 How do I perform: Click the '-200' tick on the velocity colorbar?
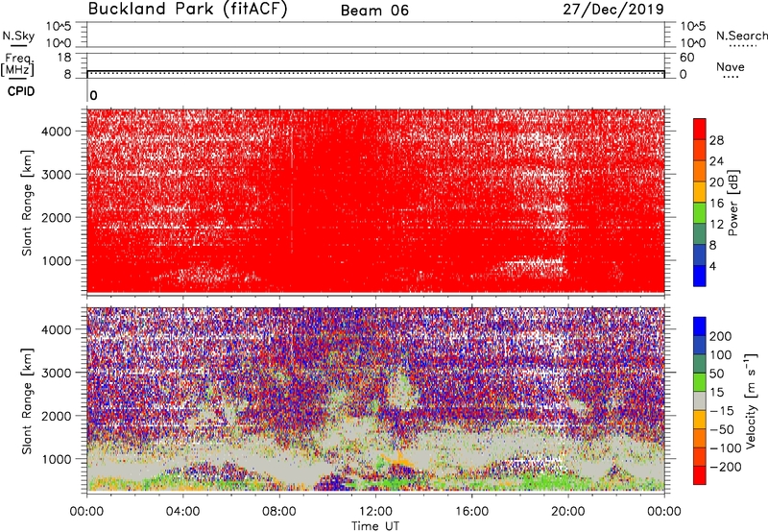(x=725, y=467)
